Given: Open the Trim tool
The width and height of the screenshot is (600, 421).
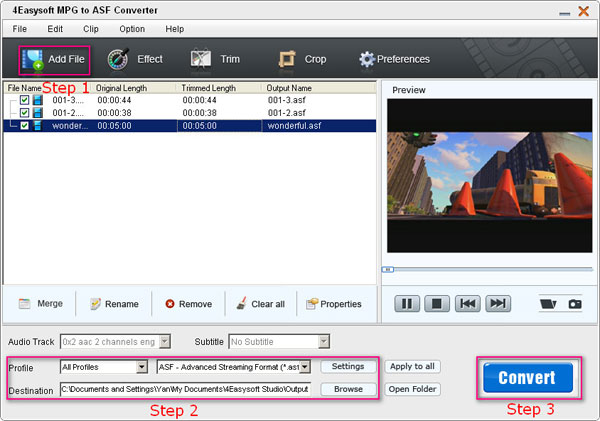Looking at the screenshot, I should (215, 59).
